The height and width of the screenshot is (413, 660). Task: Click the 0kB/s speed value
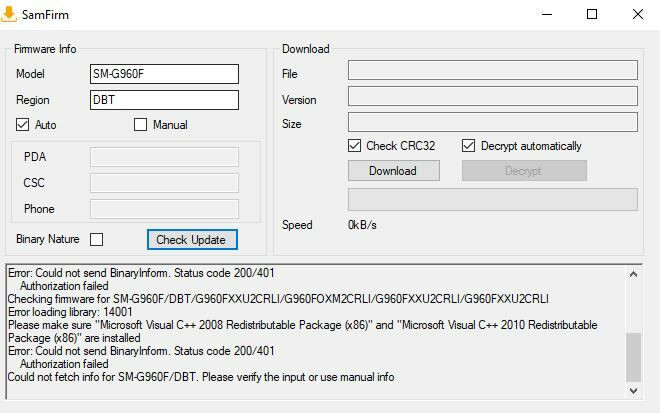[x=362, y=225]
